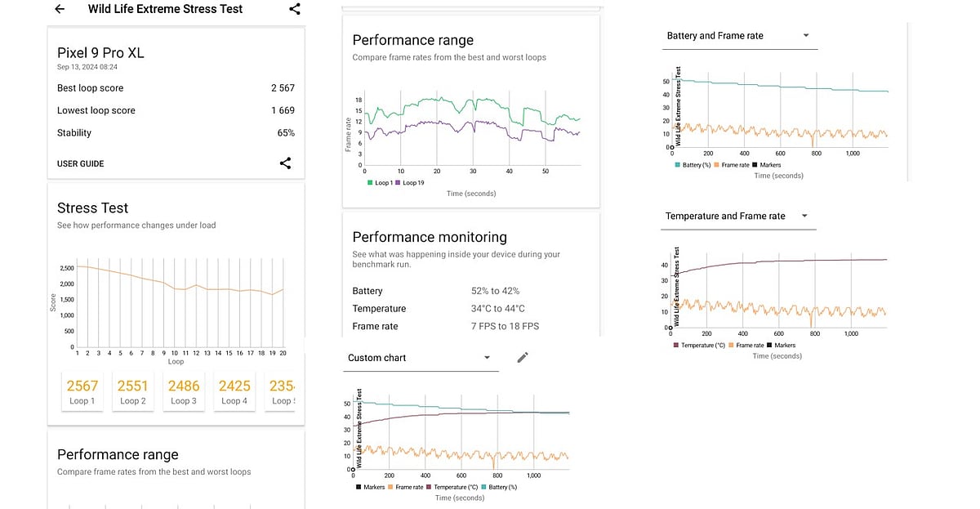The width and height of the screenshot is (980, 509).
Task: Select the Loop 1 score card
Action: point(82,391)
